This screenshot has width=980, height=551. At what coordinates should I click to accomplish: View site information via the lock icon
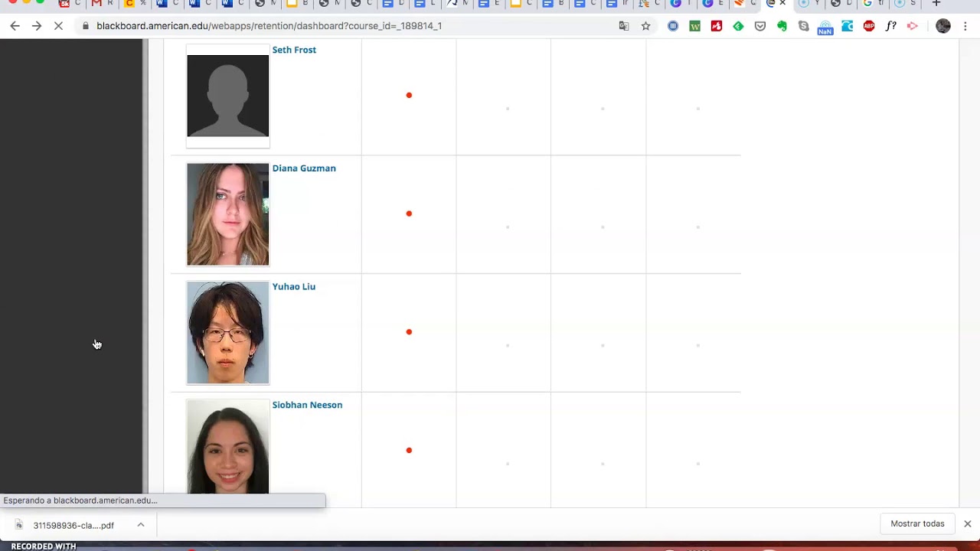[x=86, y=26]
